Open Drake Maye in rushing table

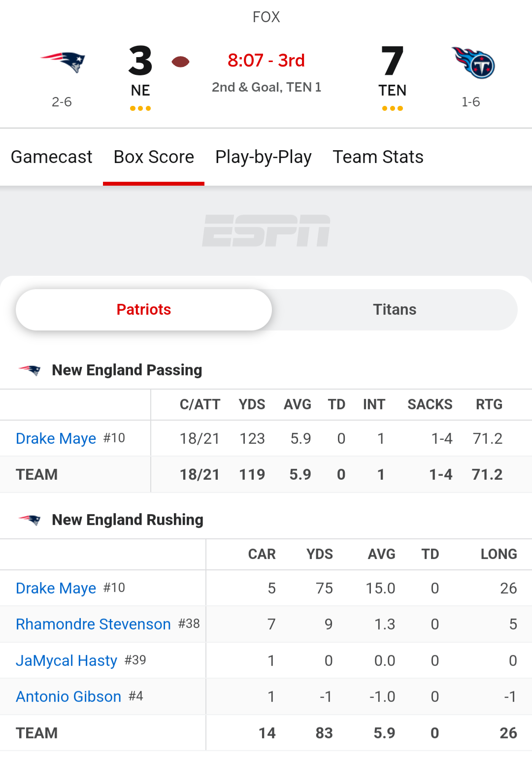(56, 588)
